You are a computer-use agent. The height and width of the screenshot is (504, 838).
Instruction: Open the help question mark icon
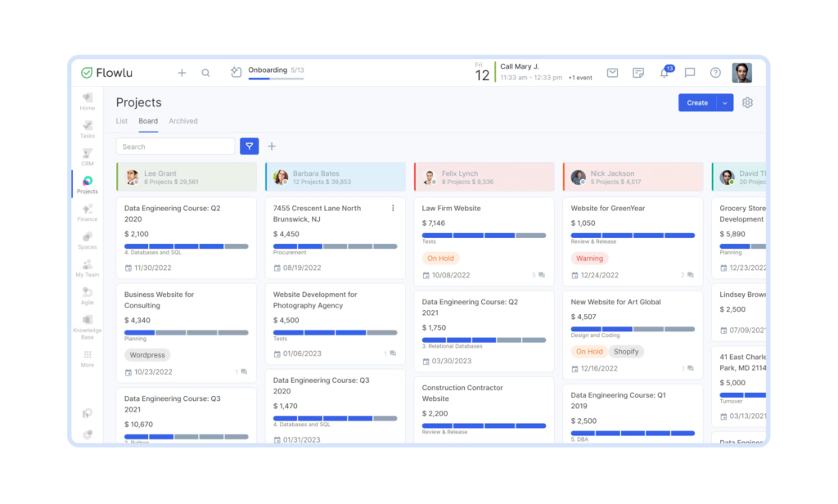(x=714, y=73)
